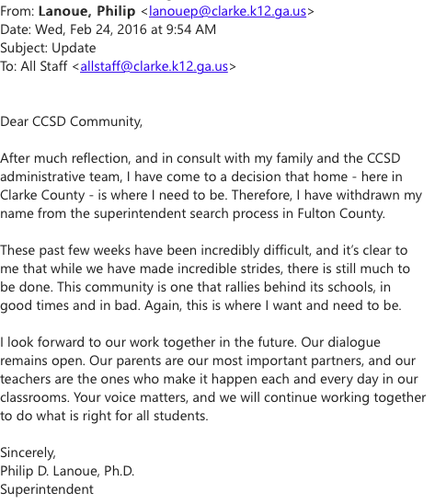
Task: Click the Dear CCSD Community greeting
Action: pyautogui.click(x=71, y=121)
